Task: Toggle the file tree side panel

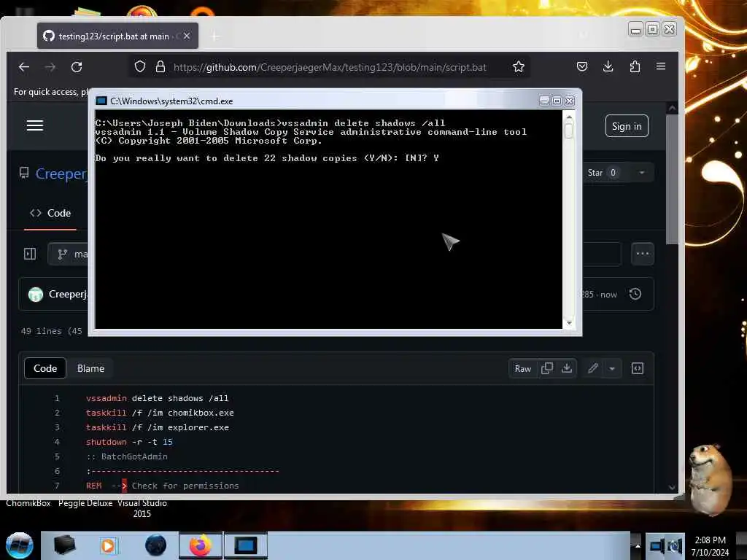Action: [29, 254]
